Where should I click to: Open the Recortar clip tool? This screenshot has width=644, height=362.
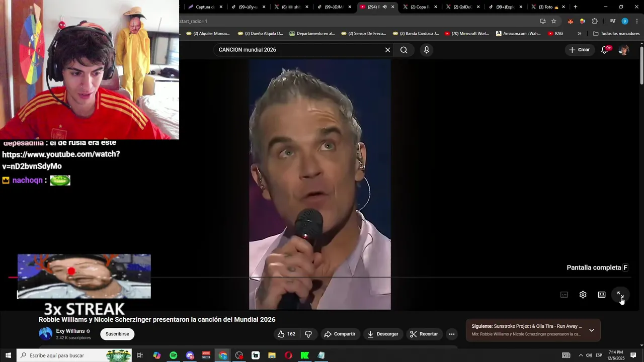(x=424, y=334)
